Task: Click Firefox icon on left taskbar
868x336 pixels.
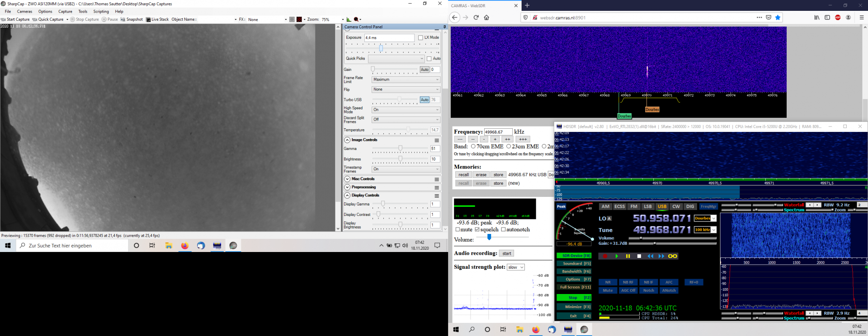Action: [x=184, y=246]
